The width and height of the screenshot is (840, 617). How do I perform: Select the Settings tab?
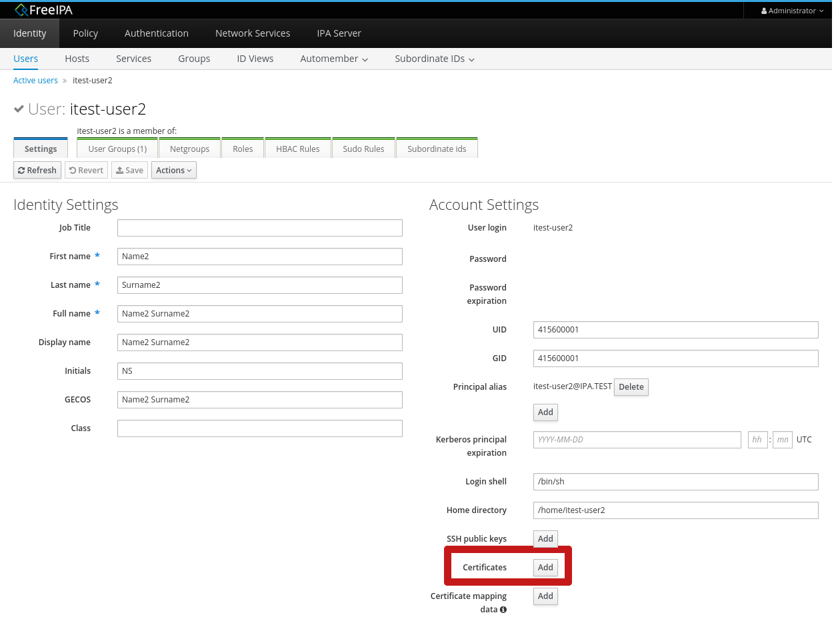(x=41, y=149)
